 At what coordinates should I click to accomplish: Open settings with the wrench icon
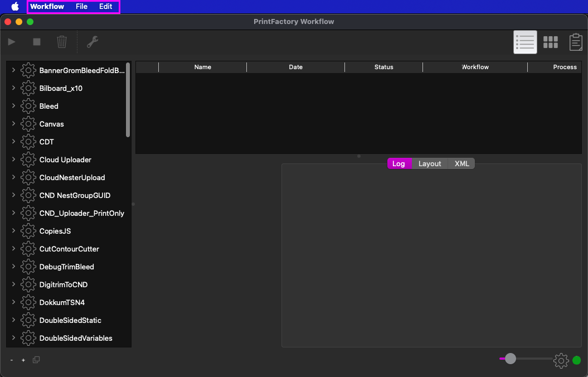[x=93, y=42]
